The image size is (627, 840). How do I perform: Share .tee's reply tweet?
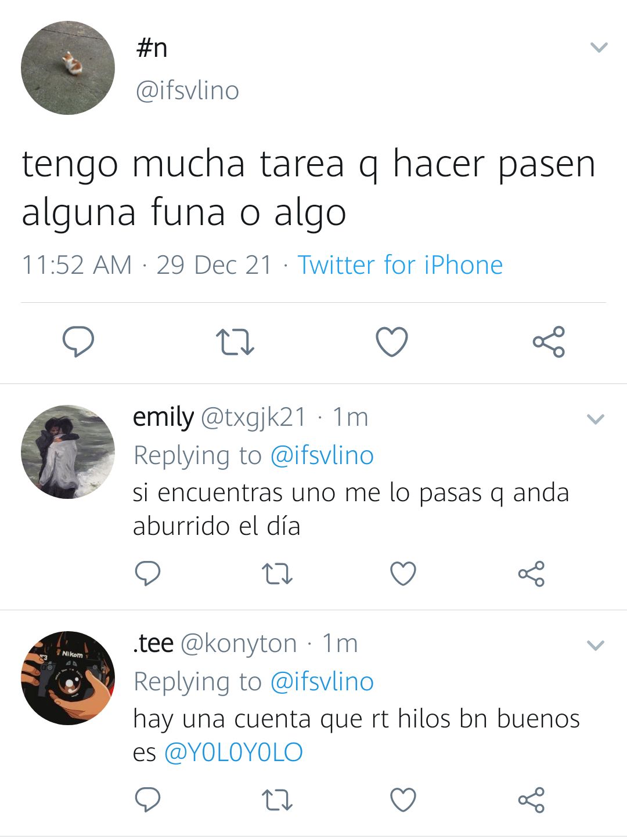[531, 800]
